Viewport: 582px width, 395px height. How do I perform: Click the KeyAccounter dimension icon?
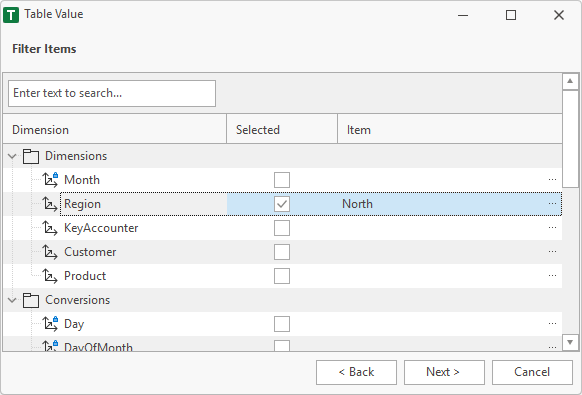tap(50, 228)
